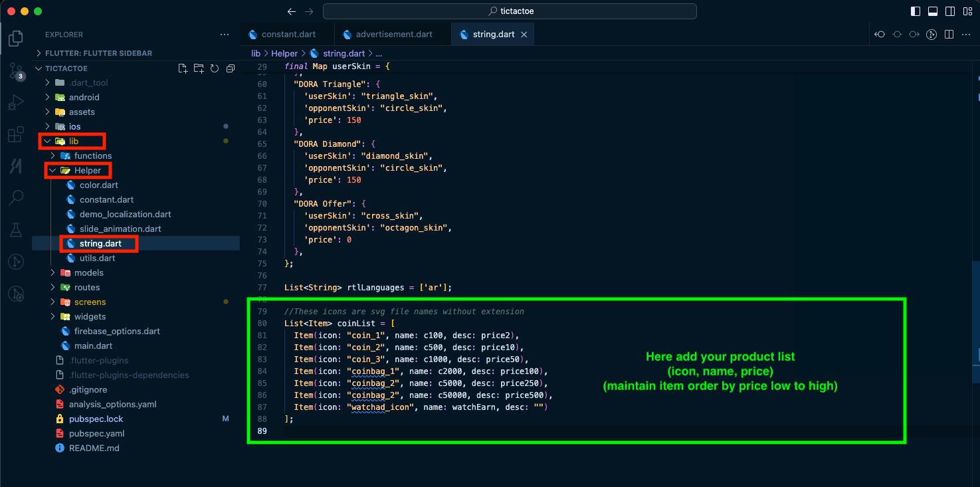Toggle the bottom panel layout button
Screen dimensions: 980x487
click(933, 11)
